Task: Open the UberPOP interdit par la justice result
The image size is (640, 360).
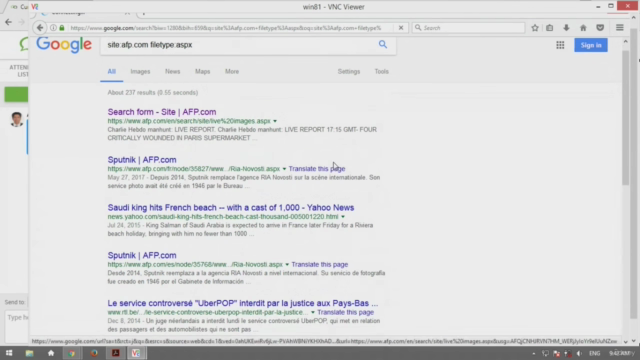Action: click(243, 303)
